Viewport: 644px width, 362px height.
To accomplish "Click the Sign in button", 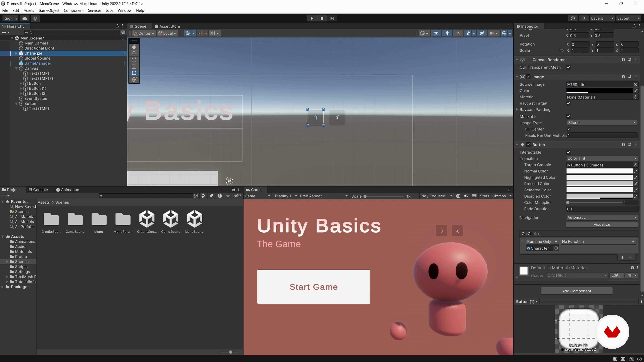I will tap(11, 18).
